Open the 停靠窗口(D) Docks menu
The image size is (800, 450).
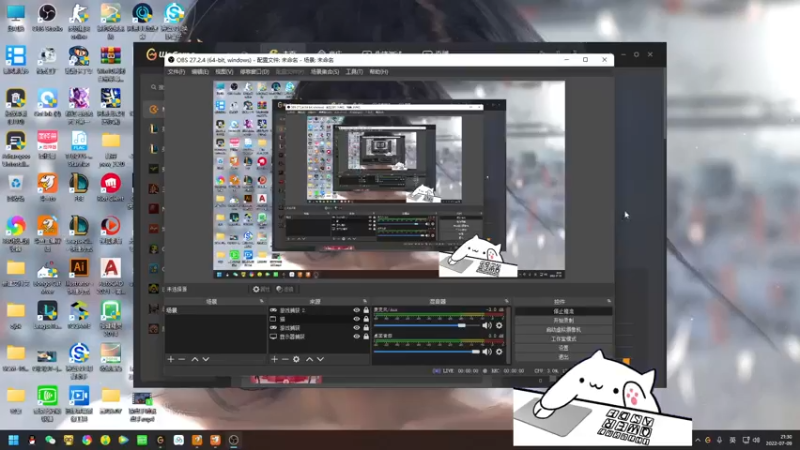click(x=254, y=72)
